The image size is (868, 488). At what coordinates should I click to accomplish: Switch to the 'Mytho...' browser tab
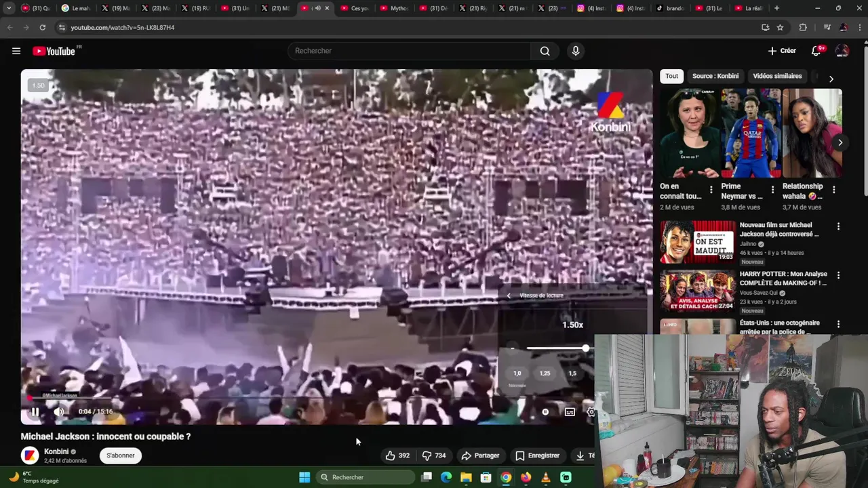[x=395, y=8]
